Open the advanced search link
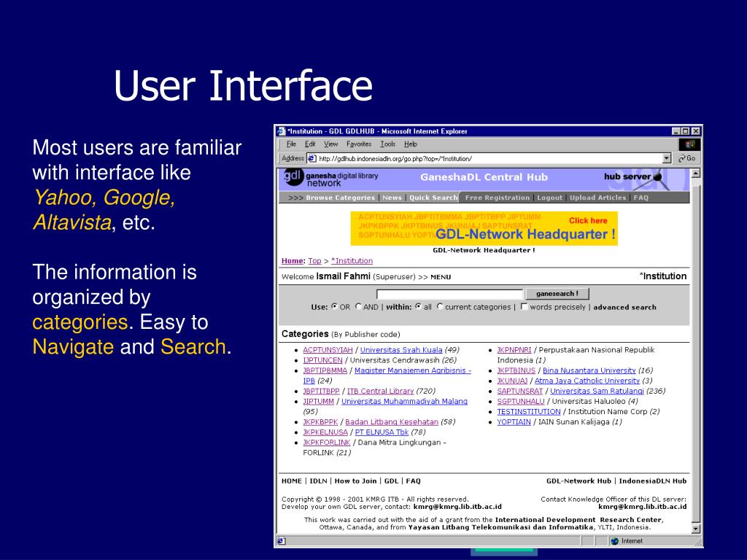Image resolution: width=747 pixels, height=560 pixels. pyautogui.click(x=624, y=307)
